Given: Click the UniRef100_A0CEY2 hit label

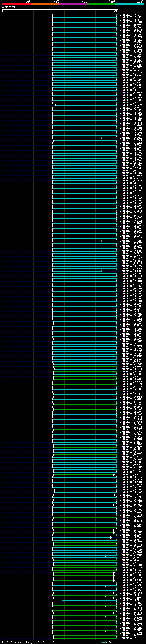Looking at the screenshot, I should 131,638.
